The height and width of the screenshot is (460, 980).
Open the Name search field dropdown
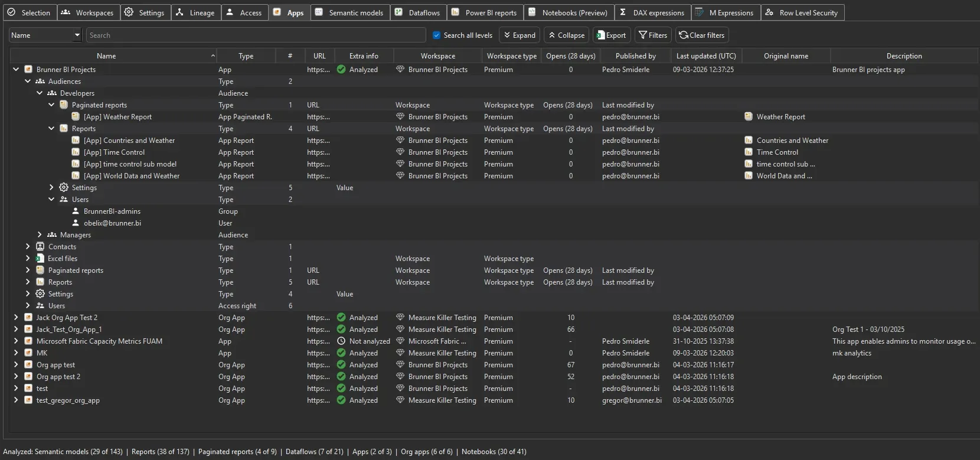coord(77,35)
